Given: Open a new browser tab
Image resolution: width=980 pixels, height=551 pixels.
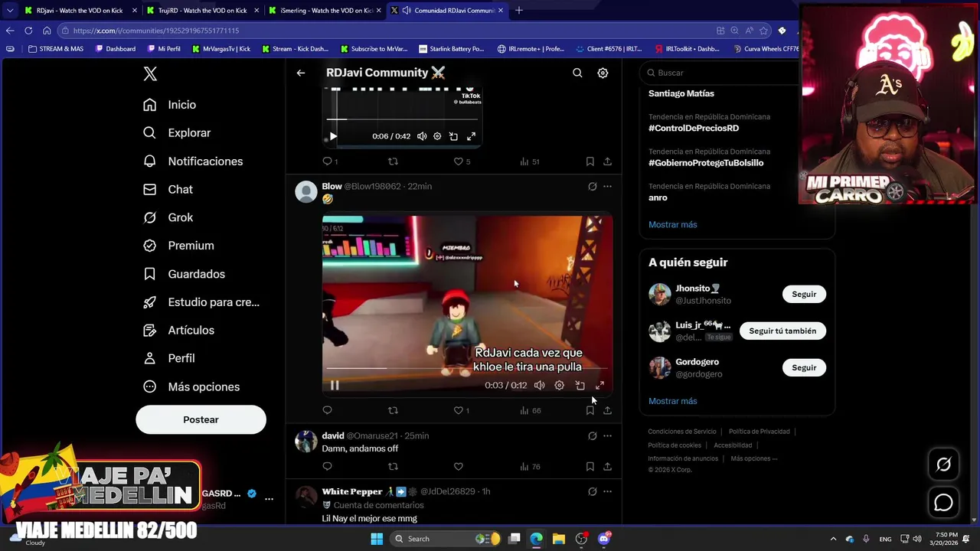Looking at the screenshot, I should click(x=519, y=11).
